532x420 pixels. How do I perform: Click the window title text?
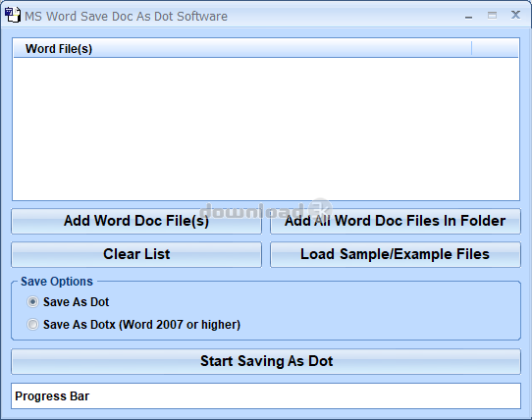[126, 17]
